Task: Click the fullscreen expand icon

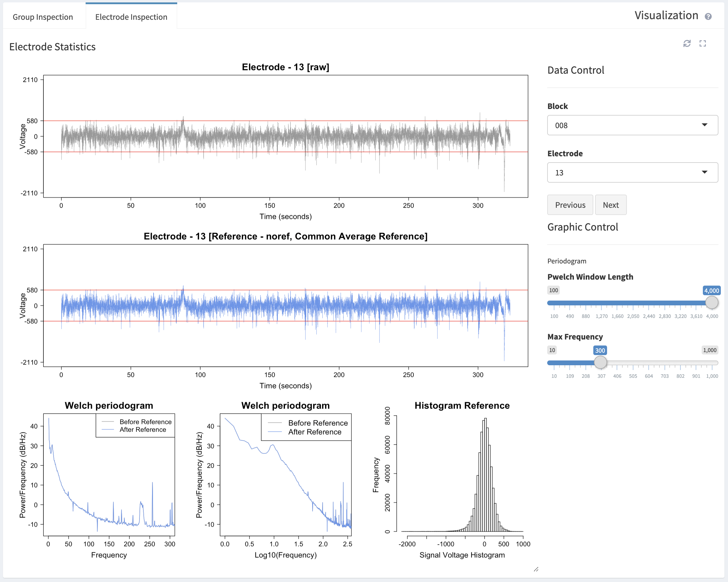Action: click(703, 44)
